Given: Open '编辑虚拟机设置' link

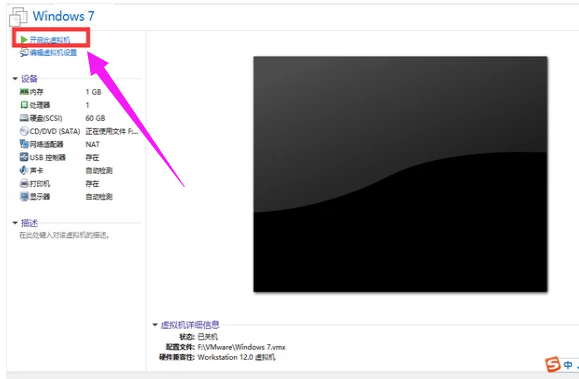Looking at the screenshot, I should (x=53, y=52).
